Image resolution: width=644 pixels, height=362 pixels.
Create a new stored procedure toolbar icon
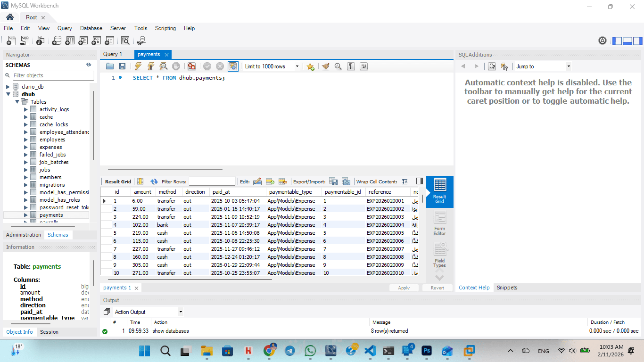[x=96, y=41]
